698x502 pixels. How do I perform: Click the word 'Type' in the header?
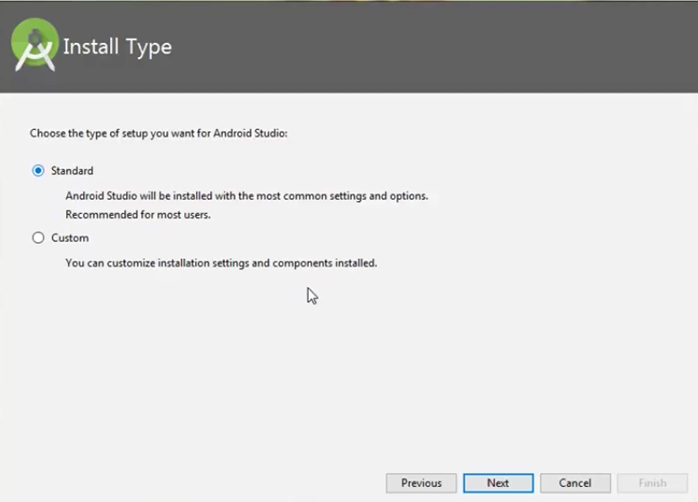[148, 48]
